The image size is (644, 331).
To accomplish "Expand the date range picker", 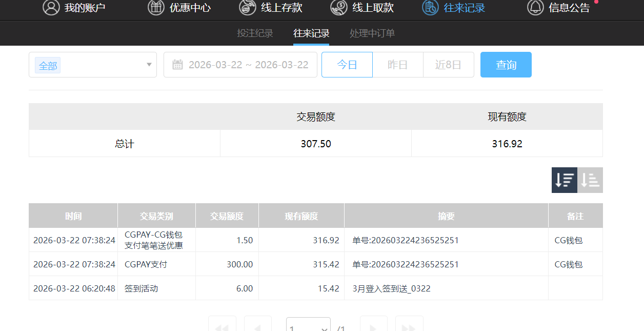I will pos(240,64).
